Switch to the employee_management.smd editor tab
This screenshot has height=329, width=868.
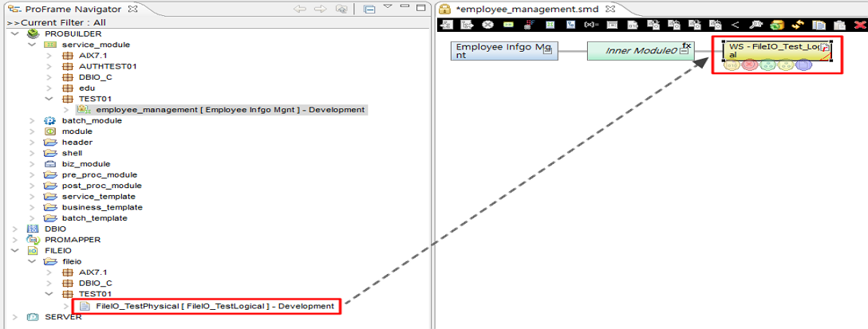coord(527,10)
